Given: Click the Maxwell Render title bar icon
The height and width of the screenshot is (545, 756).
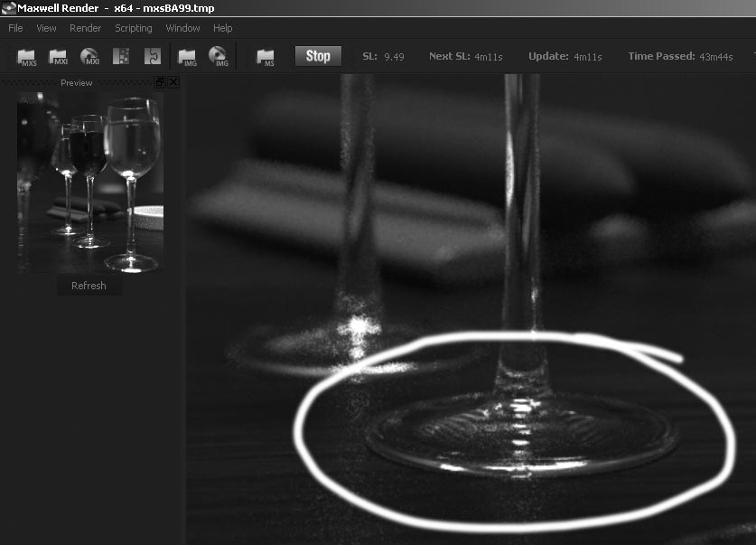Looking at the screenshot, I should (9, 8).
